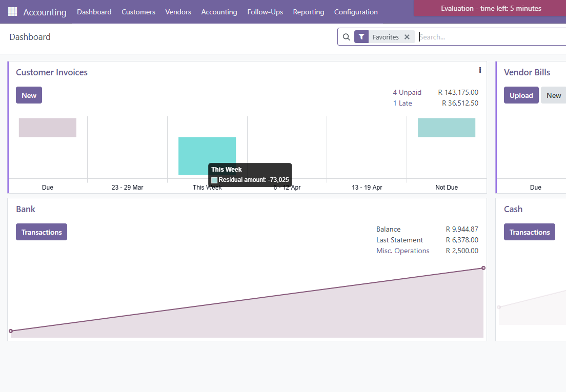Screen dimensions: 566x392
Task: Open Customer Invoices journal title
Action: click(x=52, y=72)
